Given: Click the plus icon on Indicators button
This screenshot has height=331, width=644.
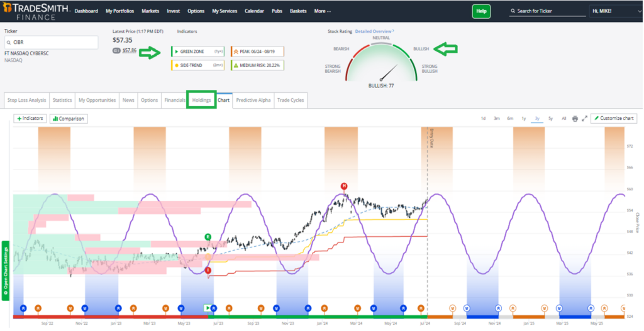Looking at the screenshot, I should click(19, 119).
